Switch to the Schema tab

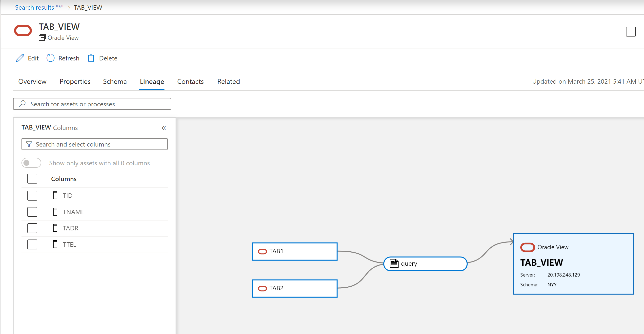point(115,81)
